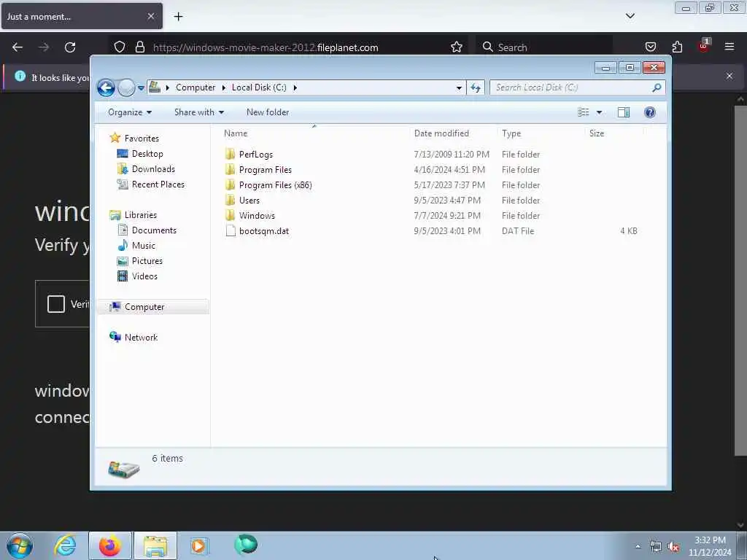Create a New folder
The height and width of the screenshot is (560, 747).
click(x=267, y=112)
